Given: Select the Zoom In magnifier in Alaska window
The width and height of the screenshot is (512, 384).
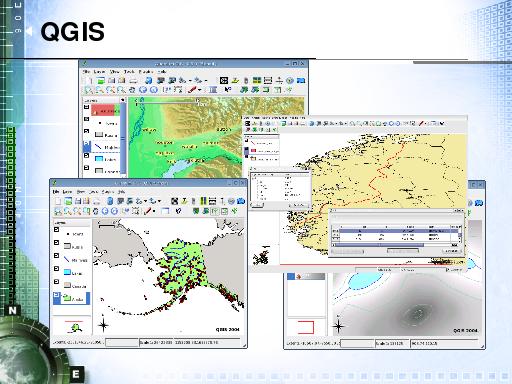Looking at the screenshot, I should (68, 211).
